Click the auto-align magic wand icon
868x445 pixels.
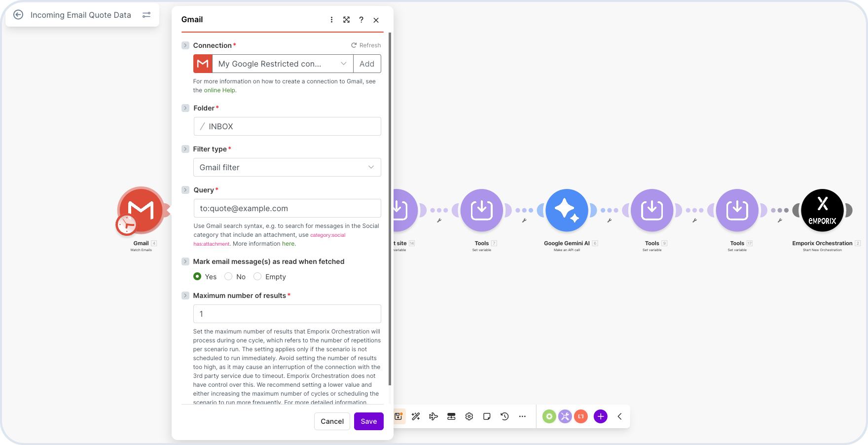[416, 416]
